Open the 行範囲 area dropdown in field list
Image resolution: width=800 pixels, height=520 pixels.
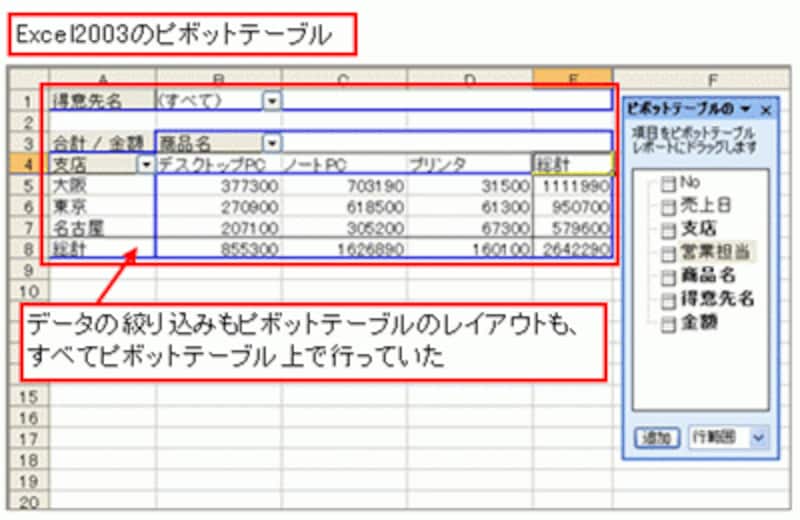click(x=759, y=437)
